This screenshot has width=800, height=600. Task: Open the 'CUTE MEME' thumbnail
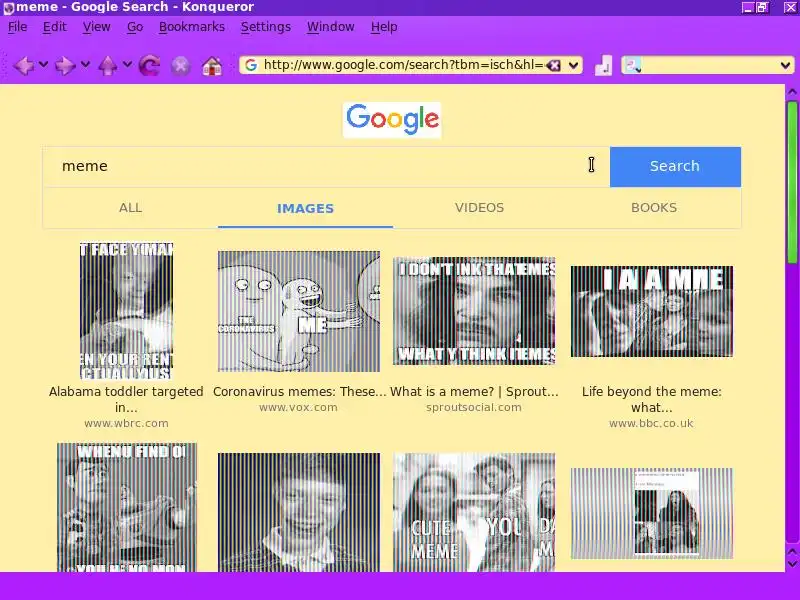pyautogui.click(x=474, y=512)
